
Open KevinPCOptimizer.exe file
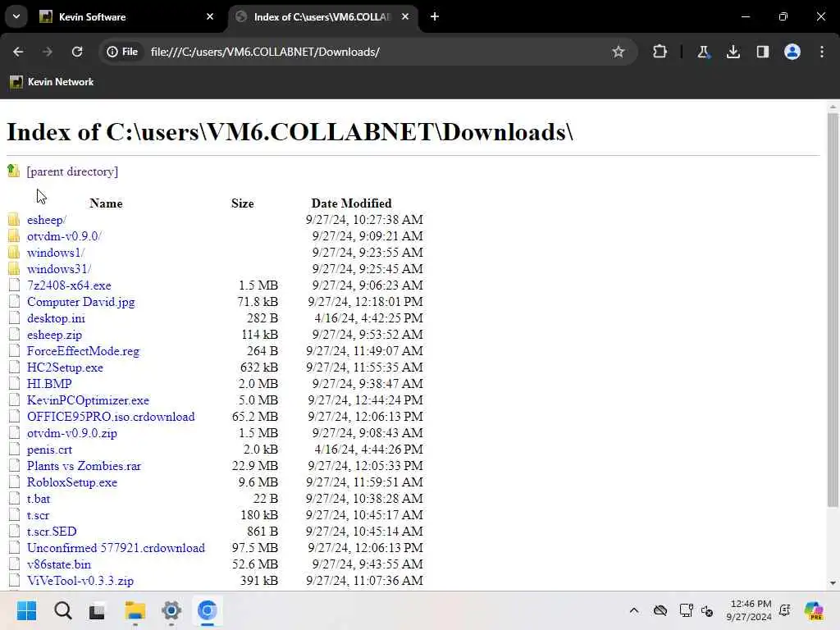click(x=88, y=400)
